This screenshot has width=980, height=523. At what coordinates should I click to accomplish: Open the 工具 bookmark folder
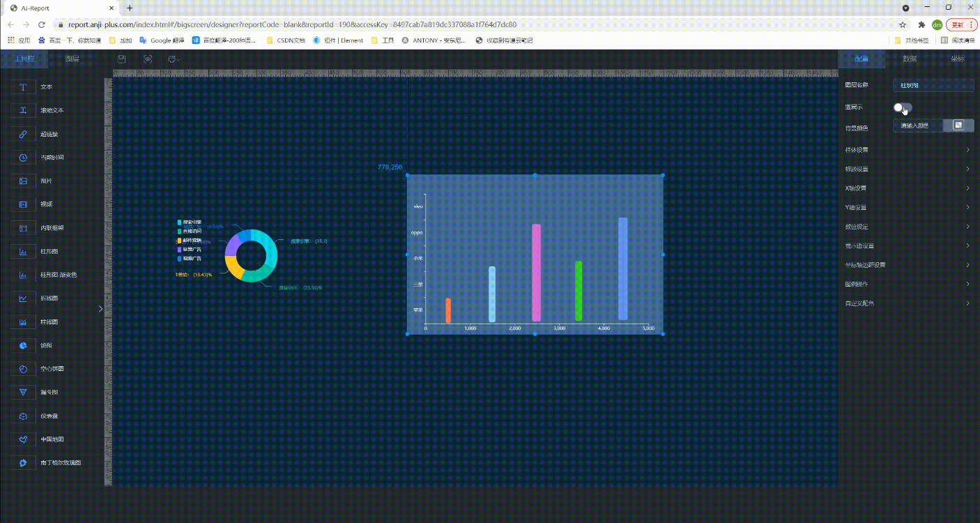point(383,40)
